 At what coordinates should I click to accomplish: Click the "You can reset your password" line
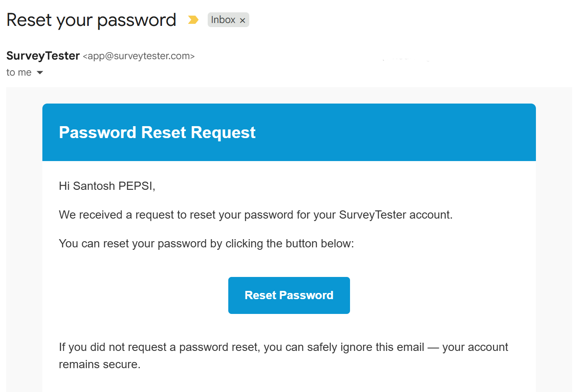click(206, 244)
